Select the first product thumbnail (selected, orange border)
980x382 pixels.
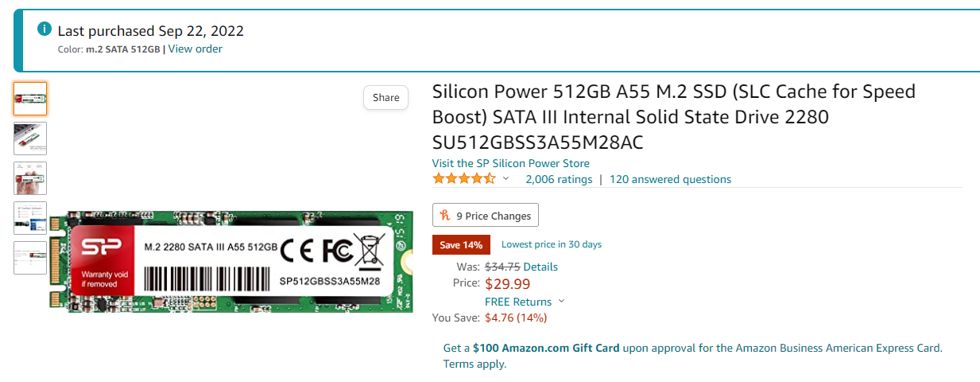(x=30, y=99)
